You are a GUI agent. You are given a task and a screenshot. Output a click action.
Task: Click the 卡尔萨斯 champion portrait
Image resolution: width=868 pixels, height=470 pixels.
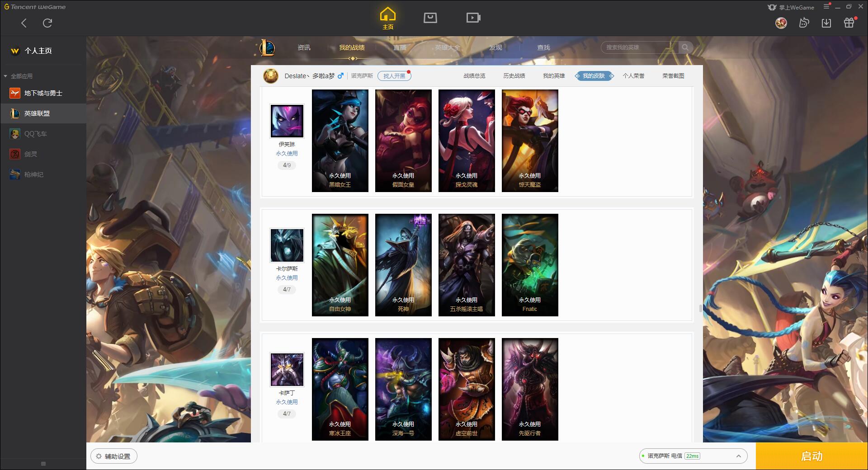click(x=287, y=245)
